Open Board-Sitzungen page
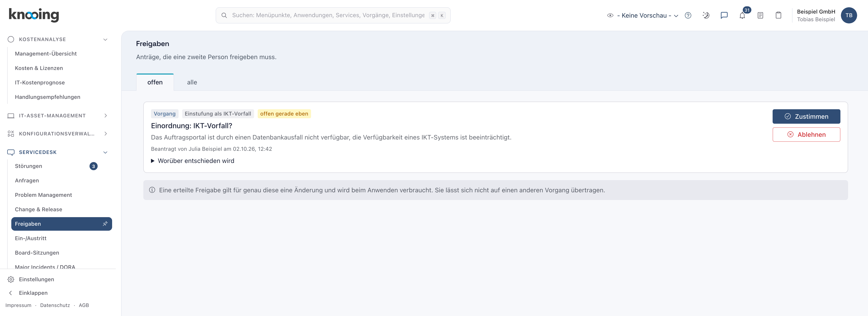This screenshot has width=868, height=316. pyautogui.click(x=37, y=253)
